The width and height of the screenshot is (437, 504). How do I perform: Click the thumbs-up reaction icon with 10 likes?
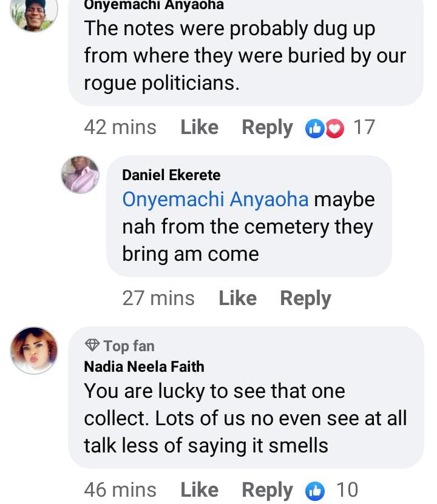(x=315, y=491)
